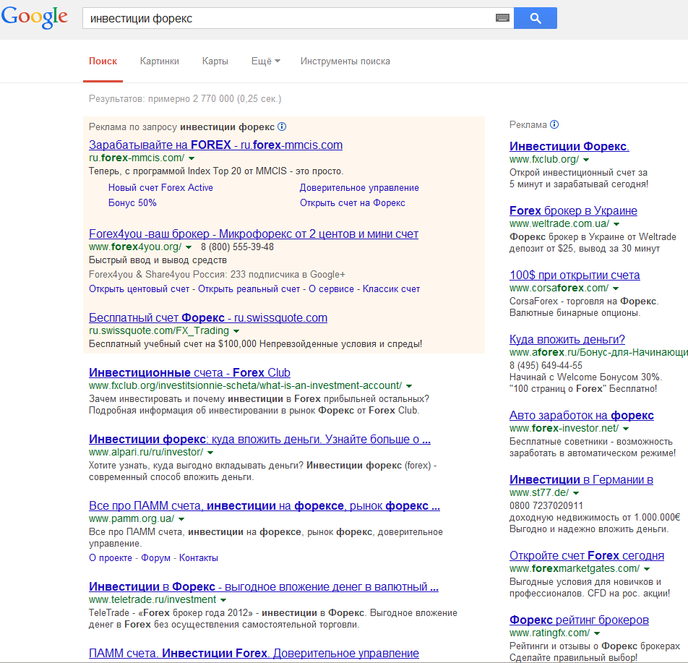This screenshot has height=663, width=688.
Task: Click 'Forex4you & Share4you Россия' Google+ line
Action: point(217,275)
